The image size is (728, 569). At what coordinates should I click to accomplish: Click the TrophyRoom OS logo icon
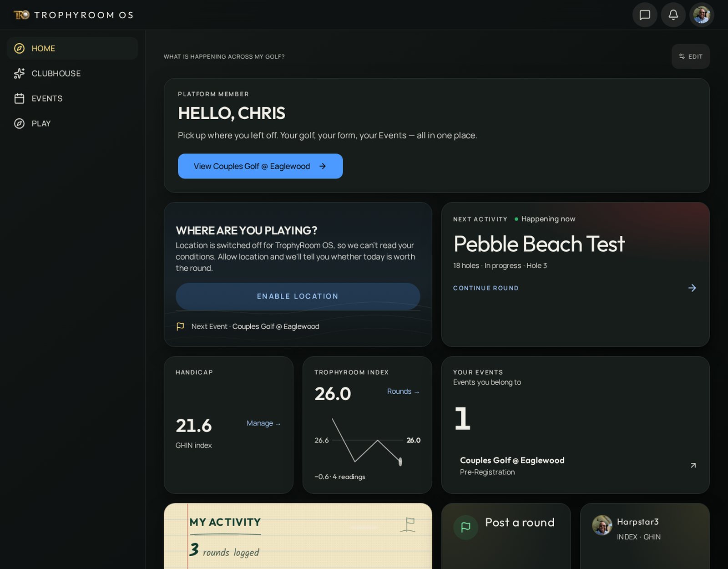(21, 15)
